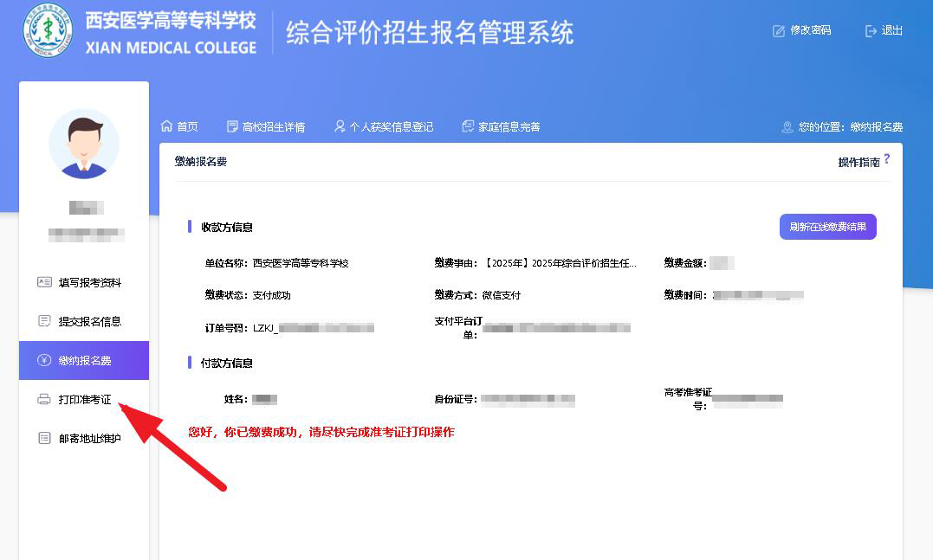
Task: Click the 首页 home icon
Action: coord(166,126)
